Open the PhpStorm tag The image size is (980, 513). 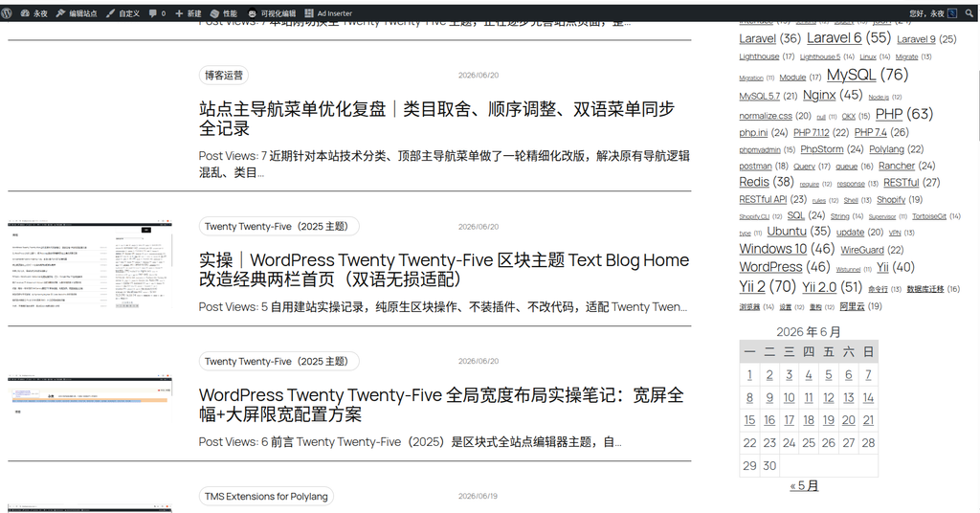click(822, 148)
